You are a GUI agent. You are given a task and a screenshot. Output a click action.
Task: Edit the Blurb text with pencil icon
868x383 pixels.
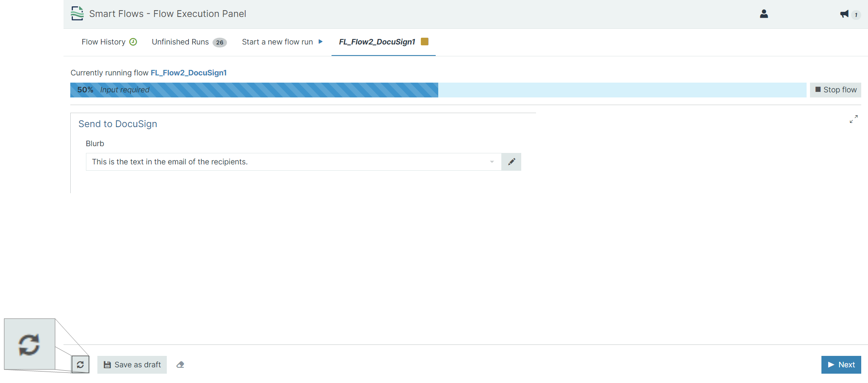coord(511,162)
